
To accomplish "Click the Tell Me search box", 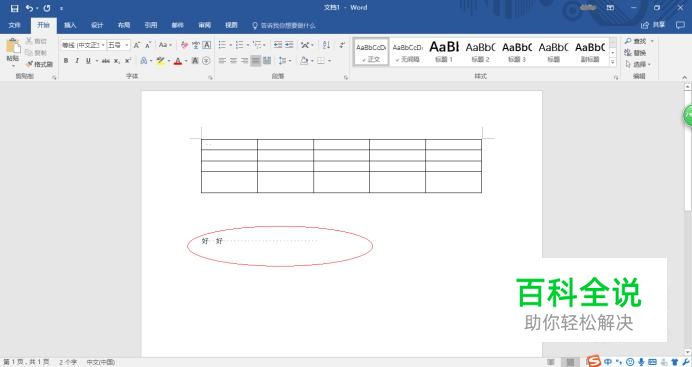I will coord(284,26).
